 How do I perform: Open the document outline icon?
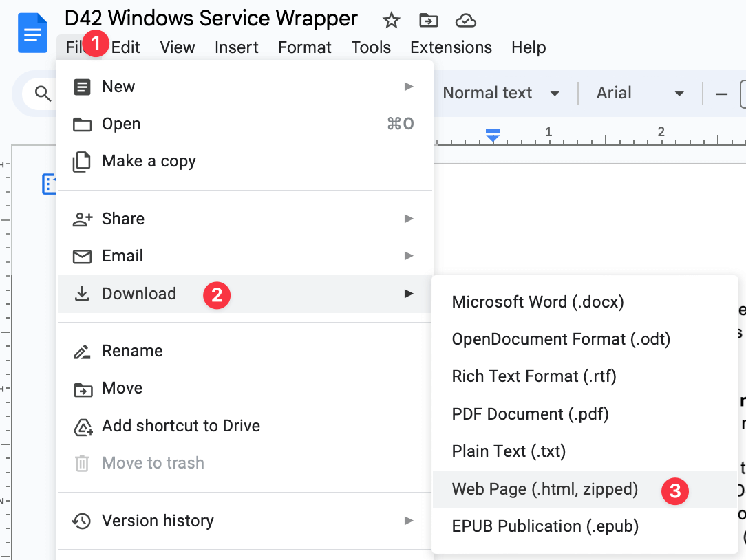(x=50, y=184)
